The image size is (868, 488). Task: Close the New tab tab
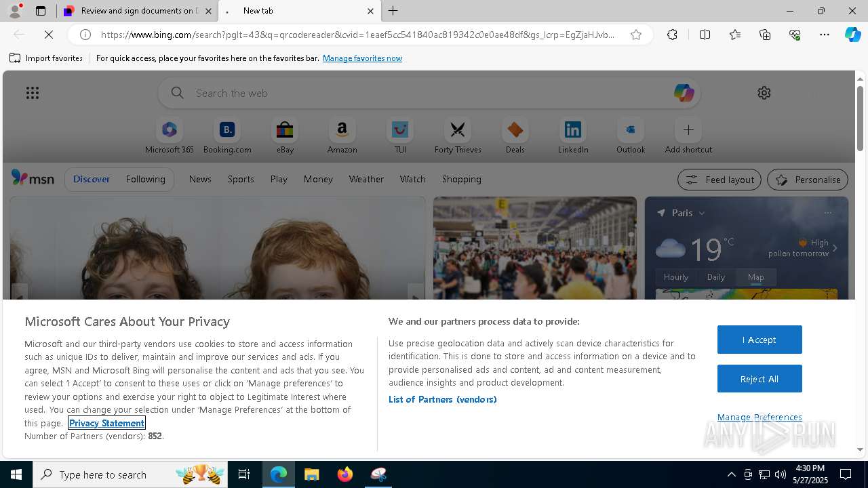pyautogui.click(x=370, y=11)
